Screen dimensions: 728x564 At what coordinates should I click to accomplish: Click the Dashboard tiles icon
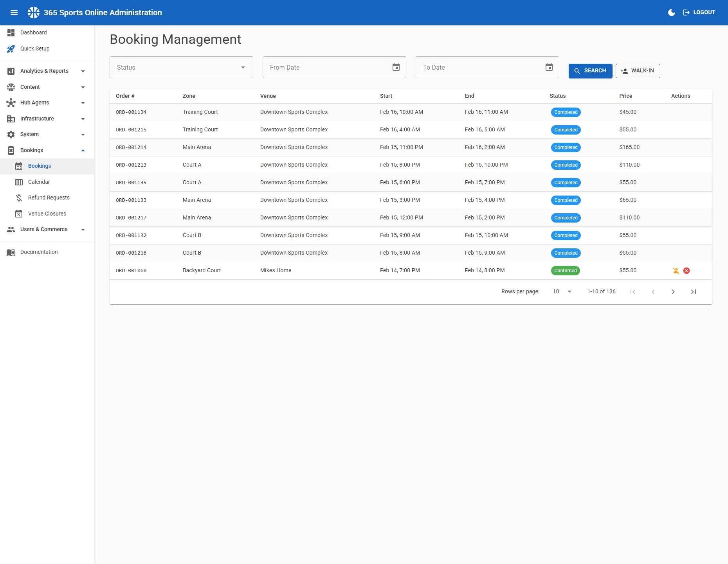tap(11, 33)
